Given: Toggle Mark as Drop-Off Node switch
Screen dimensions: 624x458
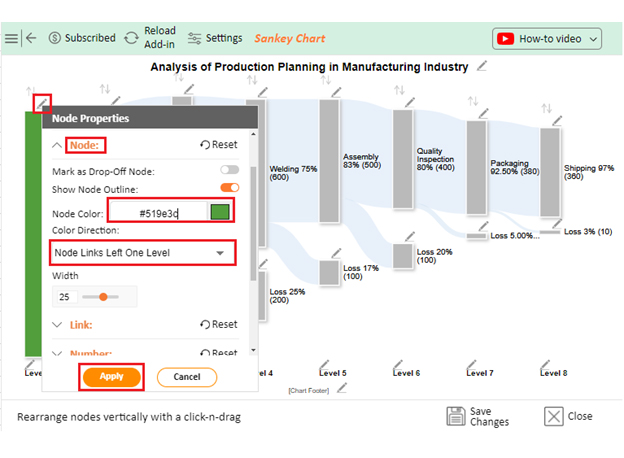Looking at the screenshot, I should coord(230,170).
